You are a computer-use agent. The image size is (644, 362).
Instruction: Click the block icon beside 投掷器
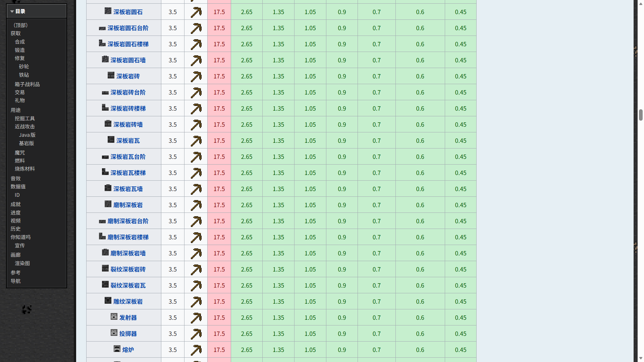[x=114, y=333]
